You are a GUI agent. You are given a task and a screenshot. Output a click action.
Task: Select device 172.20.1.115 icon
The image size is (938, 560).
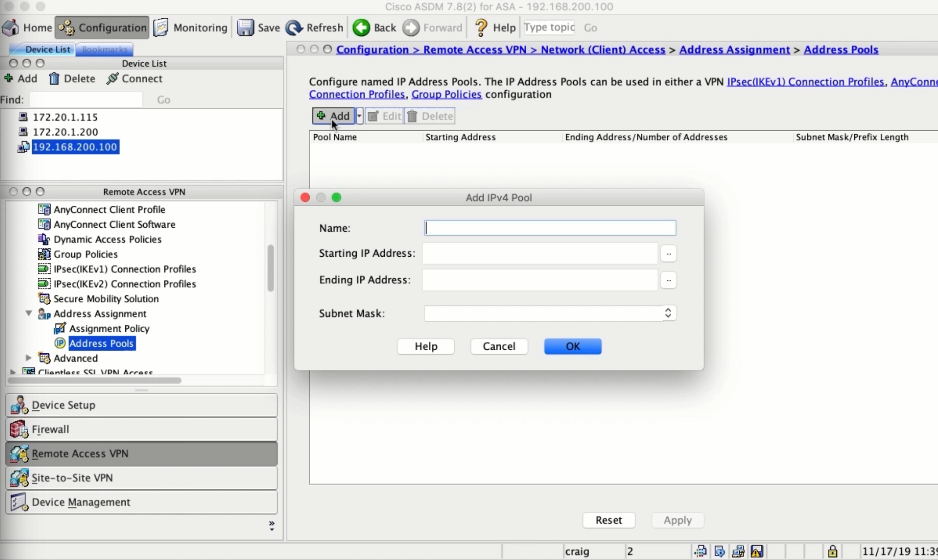23,117
